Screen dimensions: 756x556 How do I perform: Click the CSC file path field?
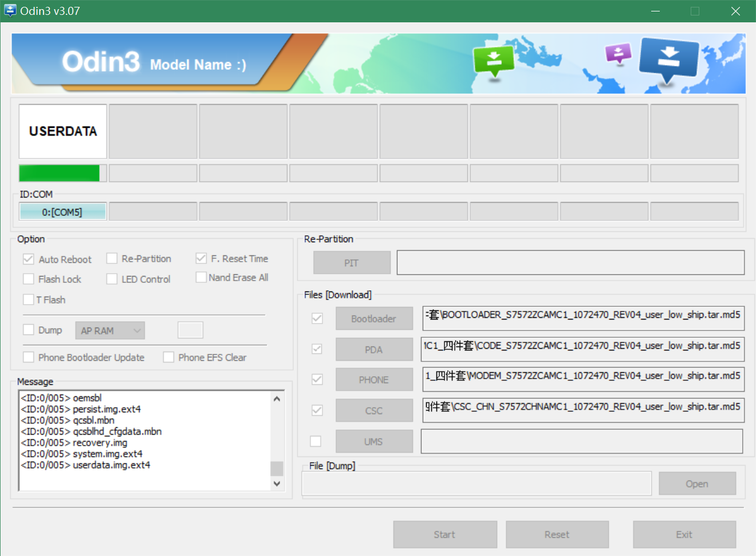tap(583, 411)
